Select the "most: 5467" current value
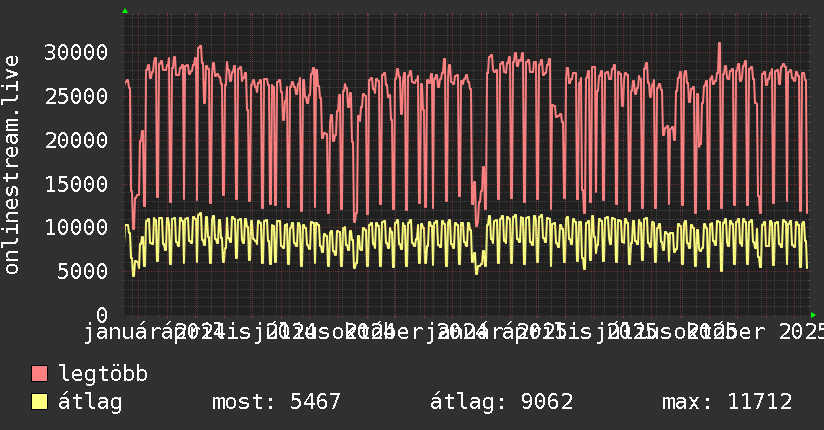The height and width of the screenshot is (430, 824). pyautogui.click(x=276, y=402)
